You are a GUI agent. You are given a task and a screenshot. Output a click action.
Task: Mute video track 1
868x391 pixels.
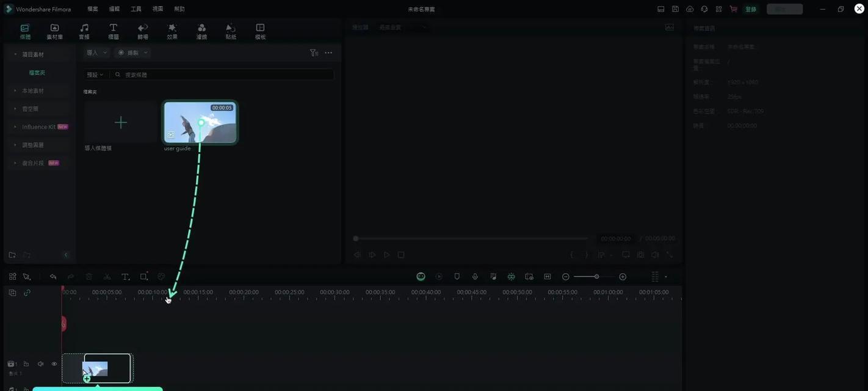[x=40, y=364]
